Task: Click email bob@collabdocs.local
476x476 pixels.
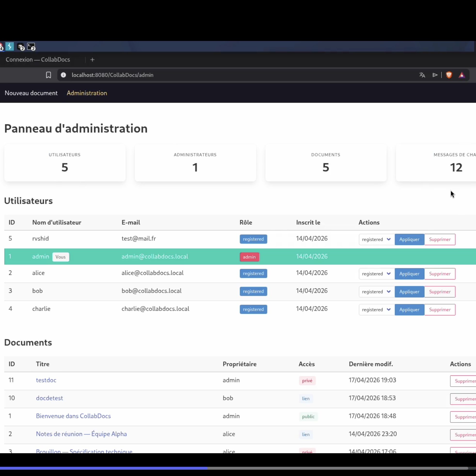Action: pos(151,291)
